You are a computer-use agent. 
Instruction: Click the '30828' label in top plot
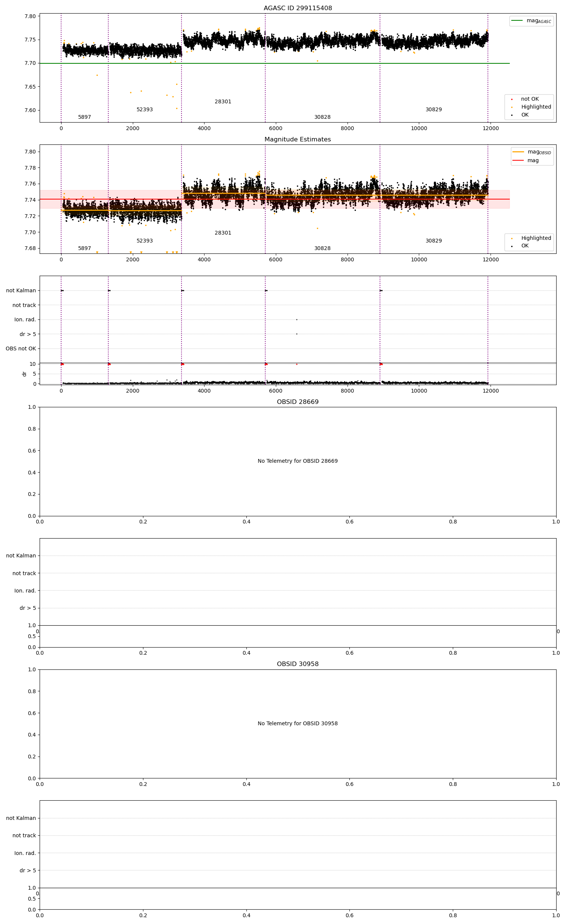point(323,117)
